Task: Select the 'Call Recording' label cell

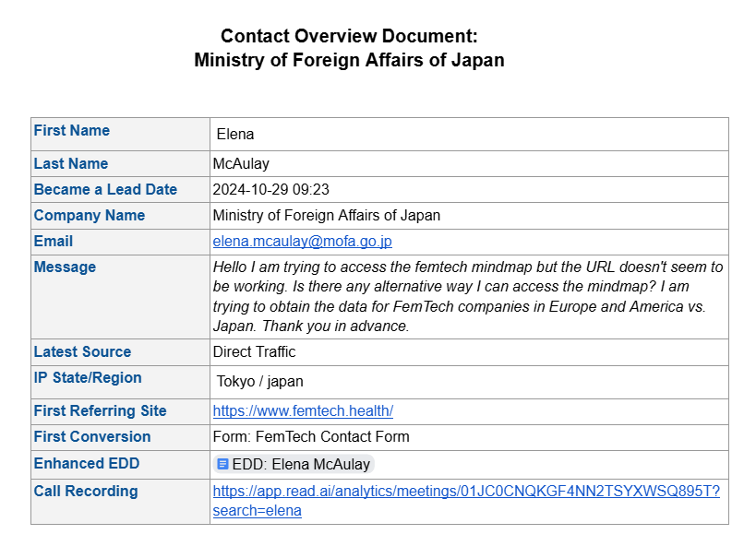Action: [86, 492]
